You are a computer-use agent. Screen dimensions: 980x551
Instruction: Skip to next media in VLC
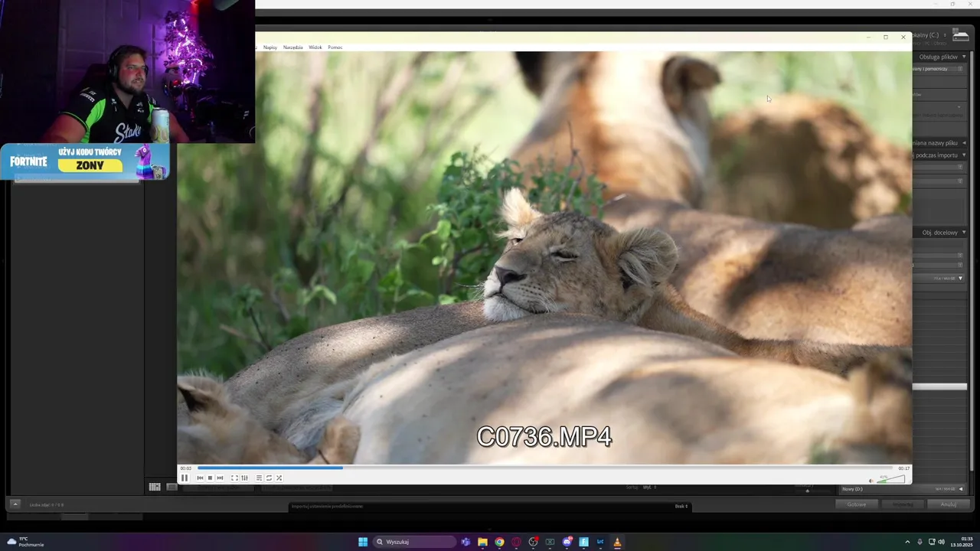coord(220,478)
